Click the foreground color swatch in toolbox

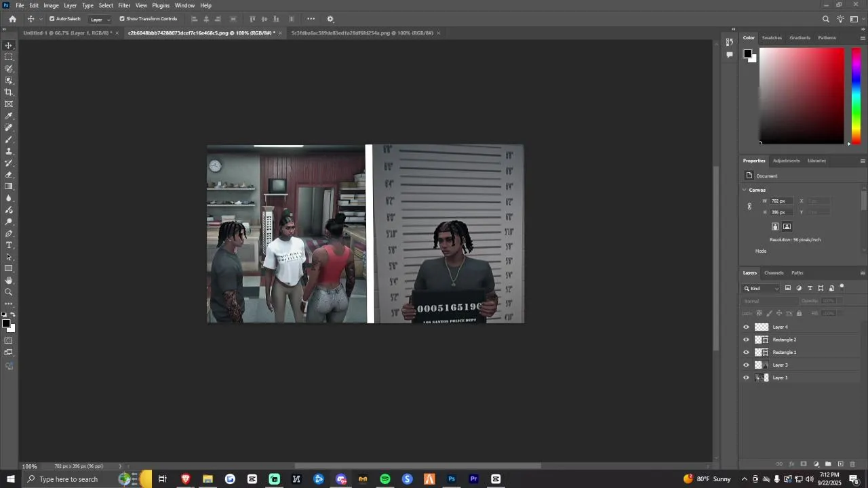(x=6, y=323)
